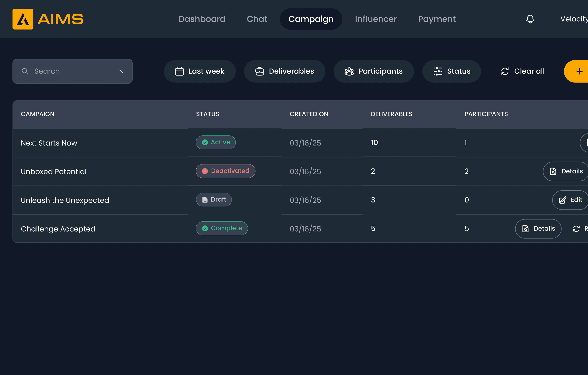Open the Chat tab

(257, 19)
